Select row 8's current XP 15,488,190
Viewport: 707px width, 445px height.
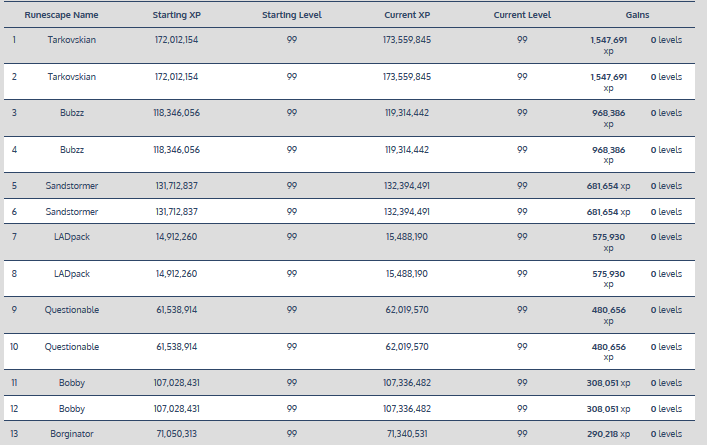pyautogui.click(x=407, y=273)
